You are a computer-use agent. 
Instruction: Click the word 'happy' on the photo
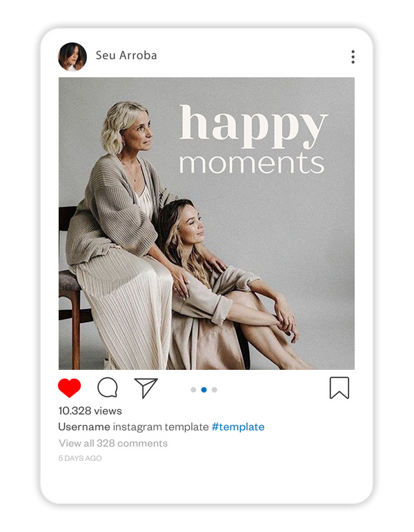[253, 126]
